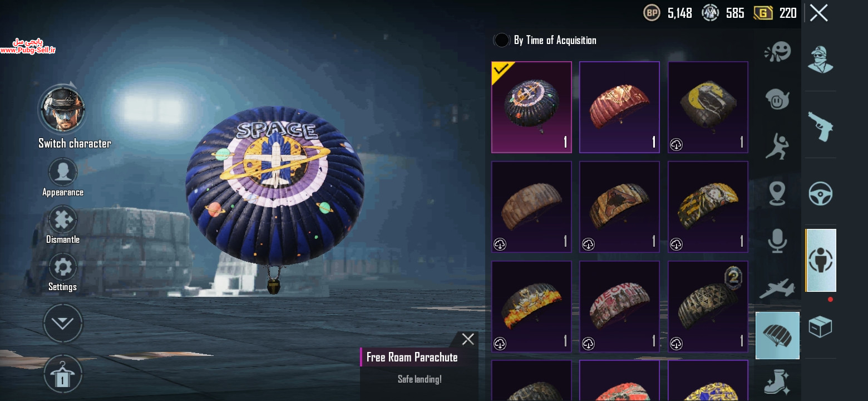
Task: Select the red parachute skin thumbnail
Action: (x=619, y=107)
